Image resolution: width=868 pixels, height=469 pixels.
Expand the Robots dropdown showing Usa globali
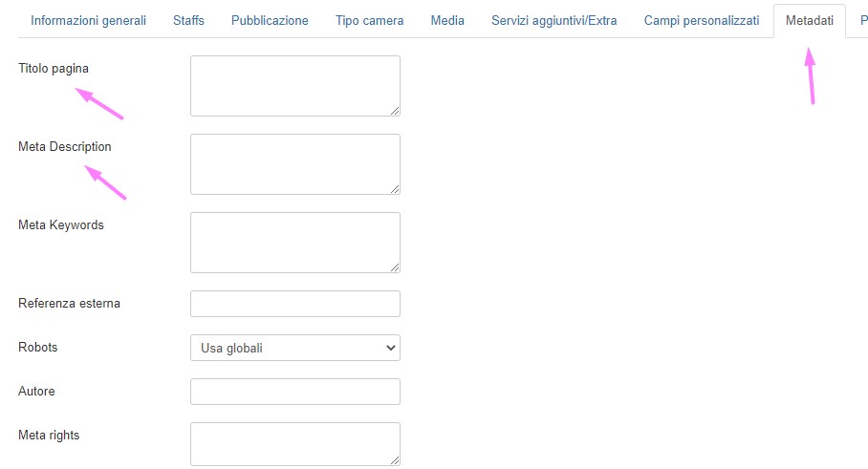[294, 348]
